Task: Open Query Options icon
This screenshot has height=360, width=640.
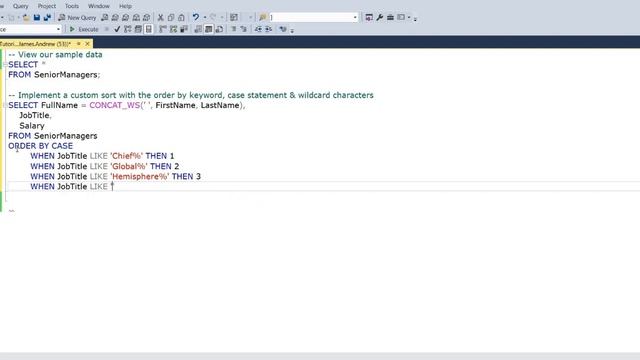Action: coord(138,29)
